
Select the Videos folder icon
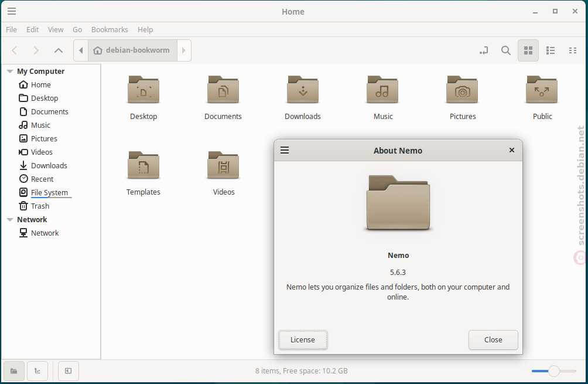223,165
